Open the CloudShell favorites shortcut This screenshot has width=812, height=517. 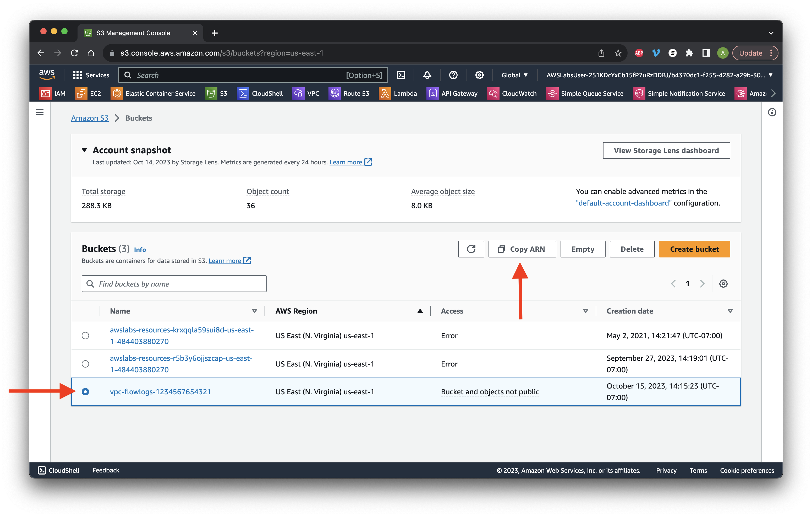pyautogui.click(x=260, y=94)
